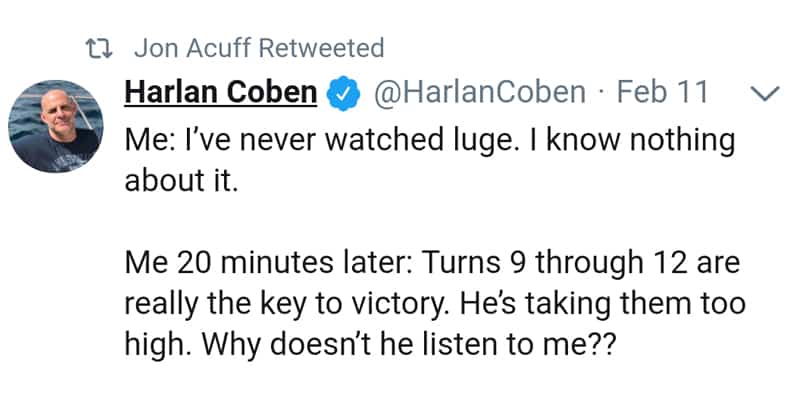Click the blue verified checkmark badge

[x=343, y=94]
